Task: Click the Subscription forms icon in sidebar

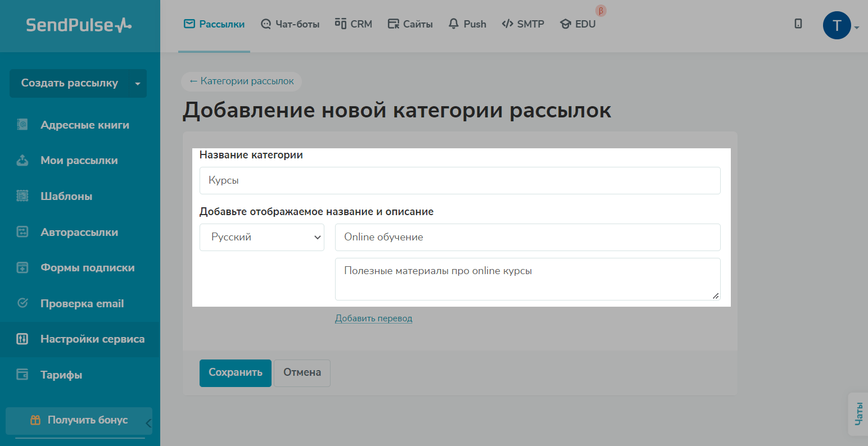Action: [22, 268]
